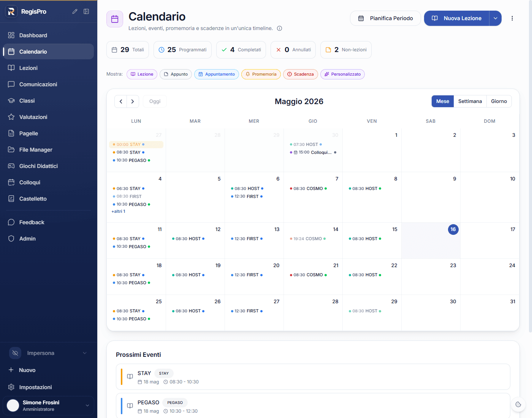Select day 16 in the calendar
Screen dimensions: 532x418
click(x=453, y=229)
